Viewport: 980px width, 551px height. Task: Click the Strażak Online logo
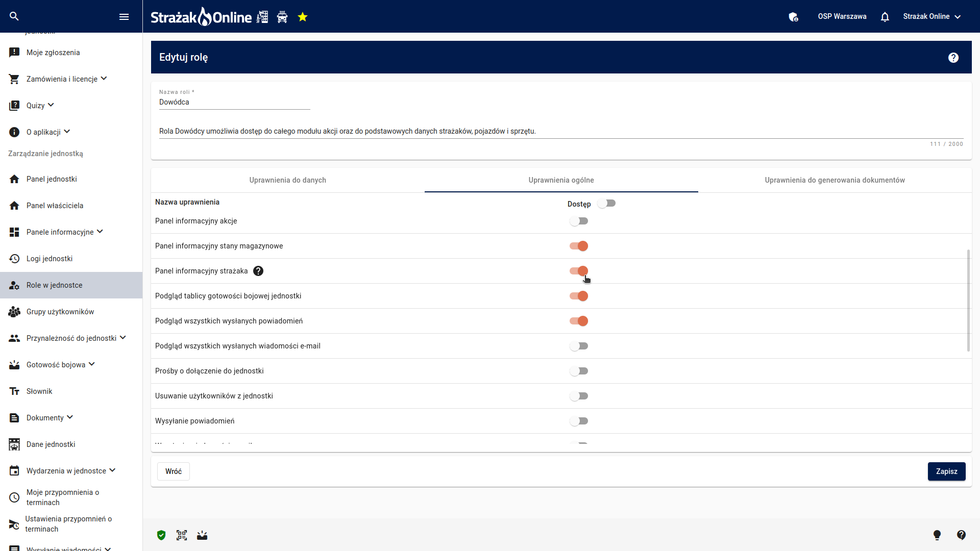point(201,17)
